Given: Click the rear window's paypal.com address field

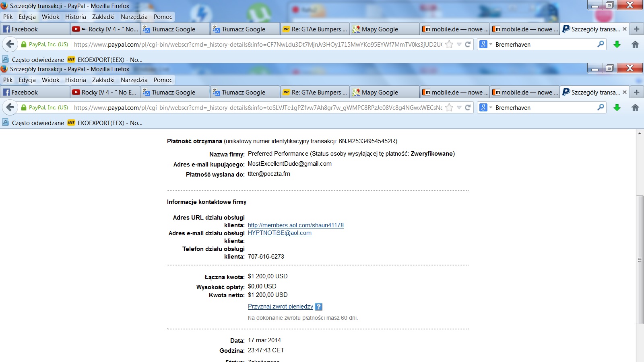Looking at the screenshot, I should [x=258, y=44].
